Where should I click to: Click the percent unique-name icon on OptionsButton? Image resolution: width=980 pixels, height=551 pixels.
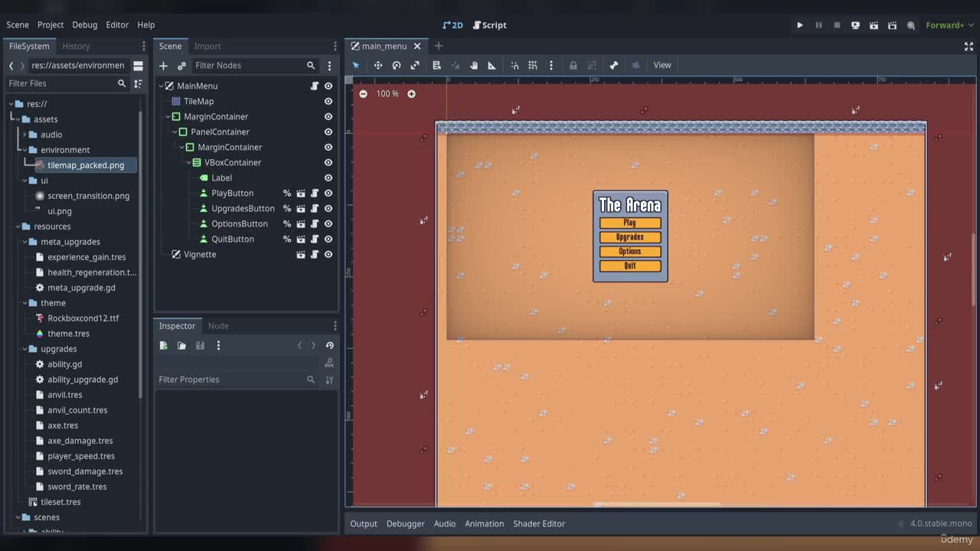[287, 223]
